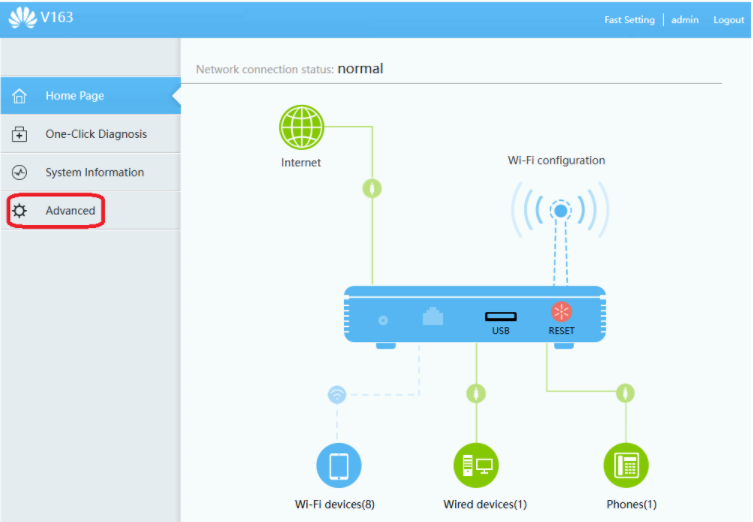The height and width of the screenshot is (522, 753).
Task: Click the Wired devices(1) label
Action: tap(485, 504)
